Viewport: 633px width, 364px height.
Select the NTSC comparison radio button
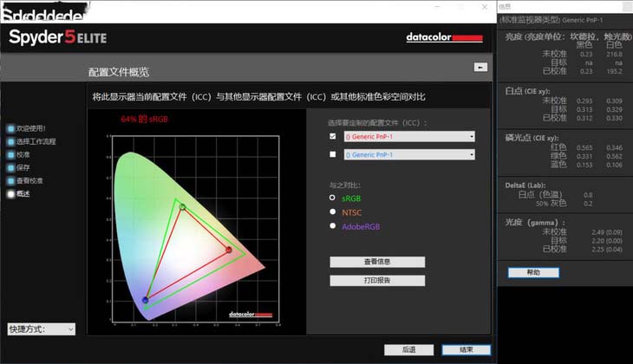pos(332,211)
